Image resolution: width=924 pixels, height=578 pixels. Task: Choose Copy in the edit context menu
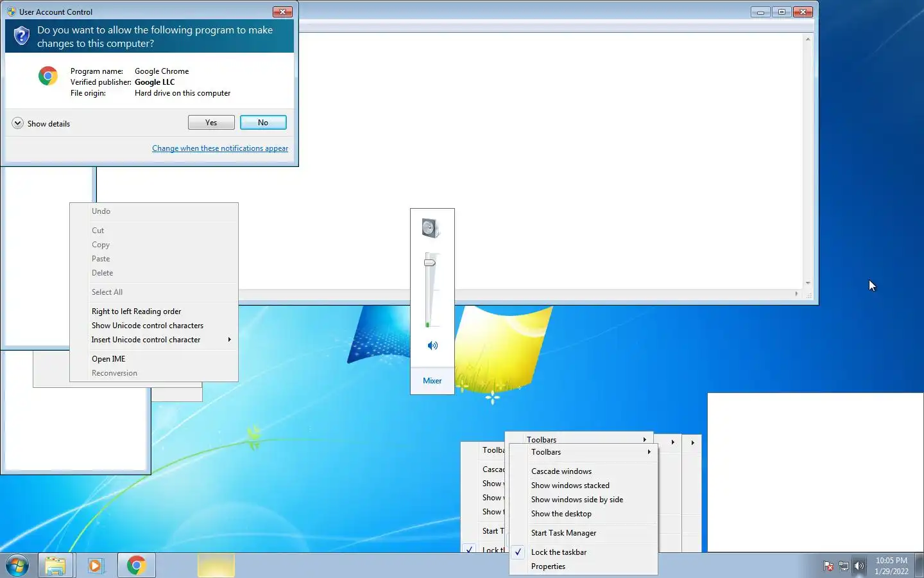click(154, 245)
